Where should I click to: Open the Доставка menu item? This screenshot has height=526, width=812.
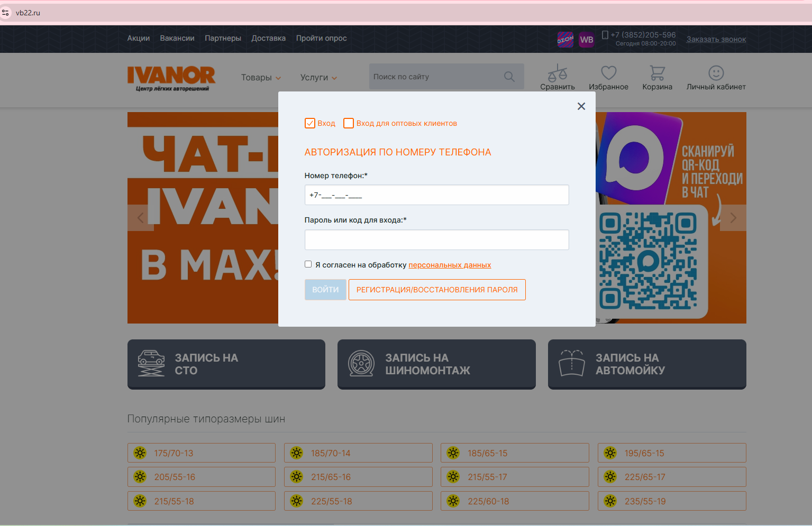[268, 38]
